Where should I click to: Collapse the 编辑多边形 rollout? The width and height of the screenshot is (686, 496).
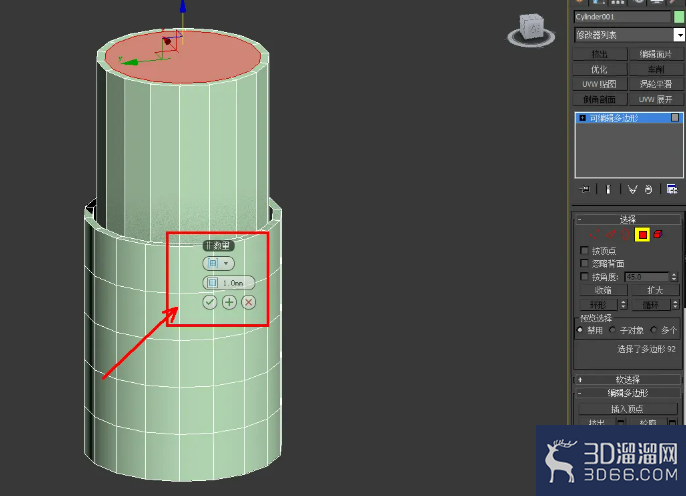coord(627,393)
